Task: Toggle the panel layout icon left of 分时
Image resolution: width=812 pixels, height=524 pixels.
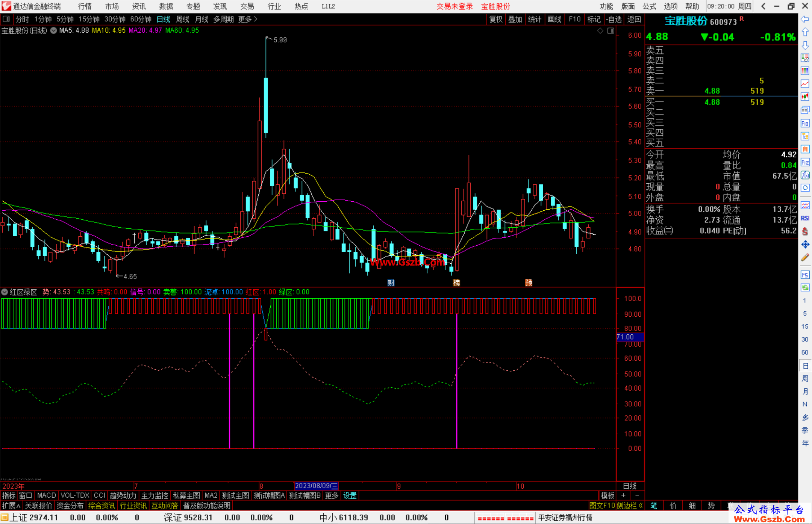Action: click(6, 19)
